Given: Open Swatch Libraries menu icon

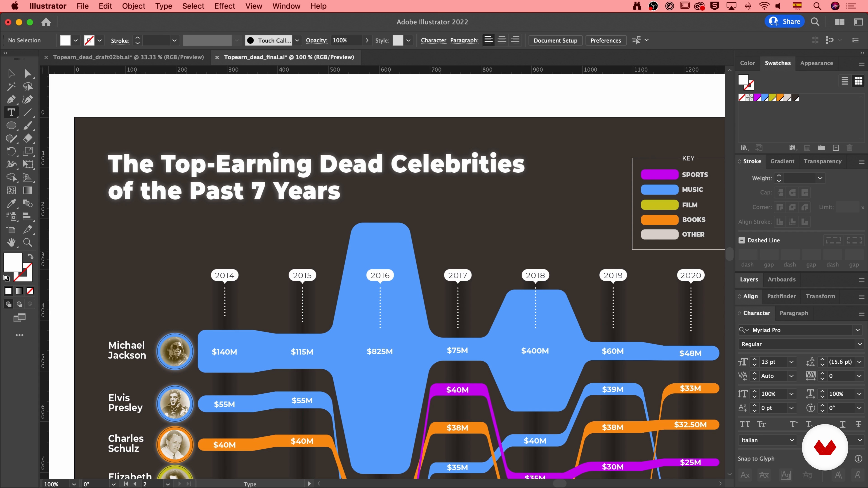Looking at the screenshot, I should (745, 148).
